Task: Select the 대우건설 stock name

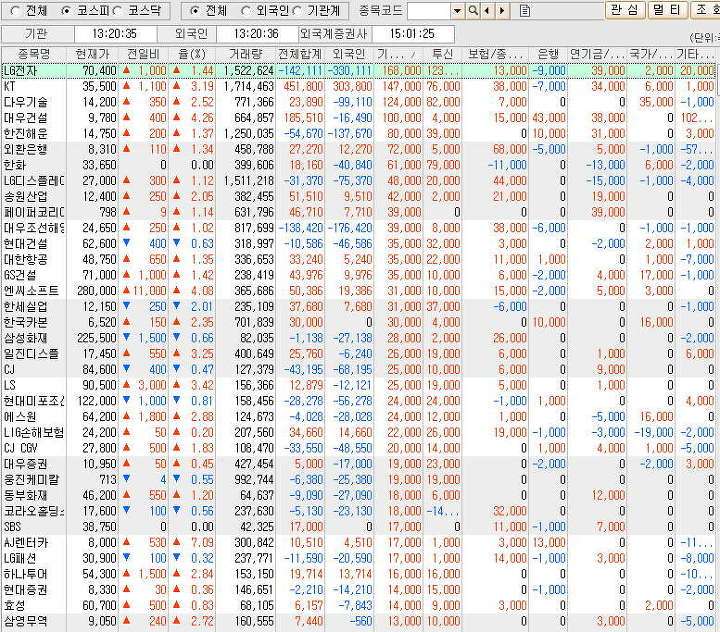Action: pyautogui.click(x=26, y=118)
